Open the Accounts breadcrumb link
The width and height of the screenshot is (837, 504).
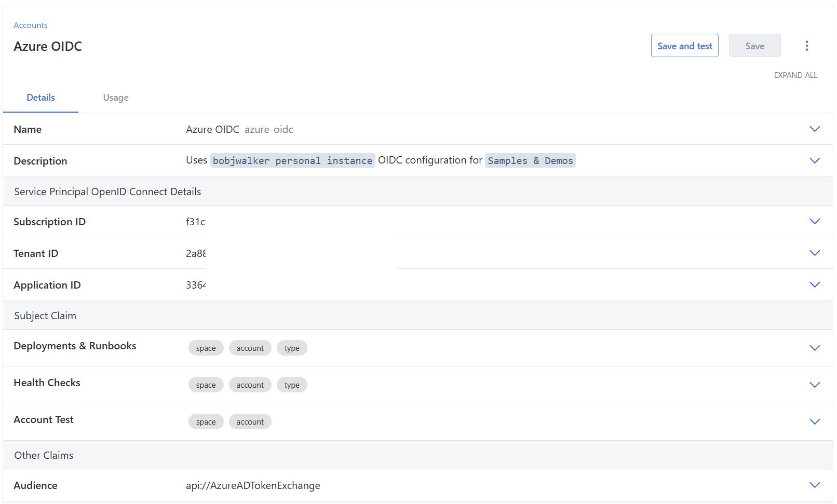click(x=30, y=25)
